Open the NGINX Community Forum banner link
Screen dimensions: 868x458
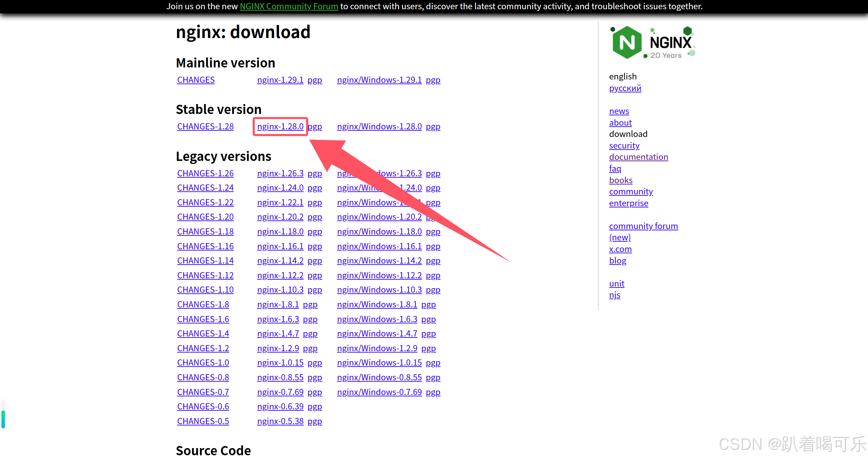(x=289, y=6)
